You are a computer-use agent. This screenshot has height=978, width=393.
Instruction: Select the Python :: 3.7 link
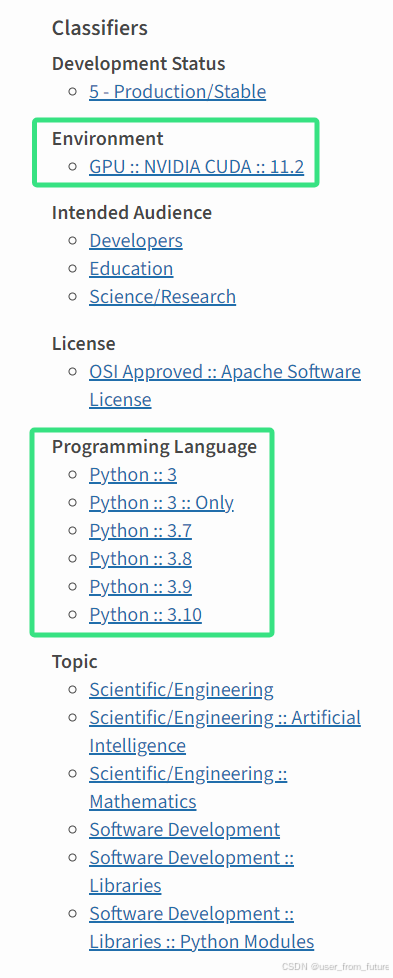[x=140, y=531]
